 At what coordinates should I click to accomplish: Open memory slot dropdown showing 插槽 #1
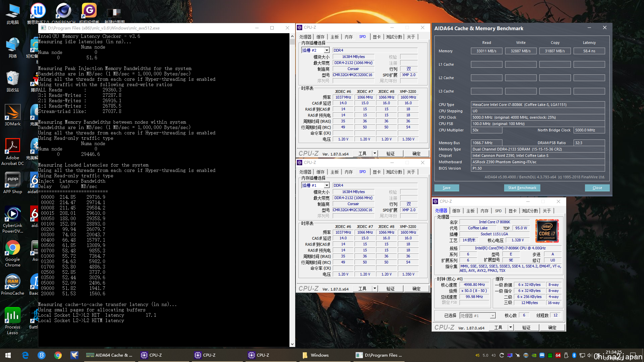(315, 185)
